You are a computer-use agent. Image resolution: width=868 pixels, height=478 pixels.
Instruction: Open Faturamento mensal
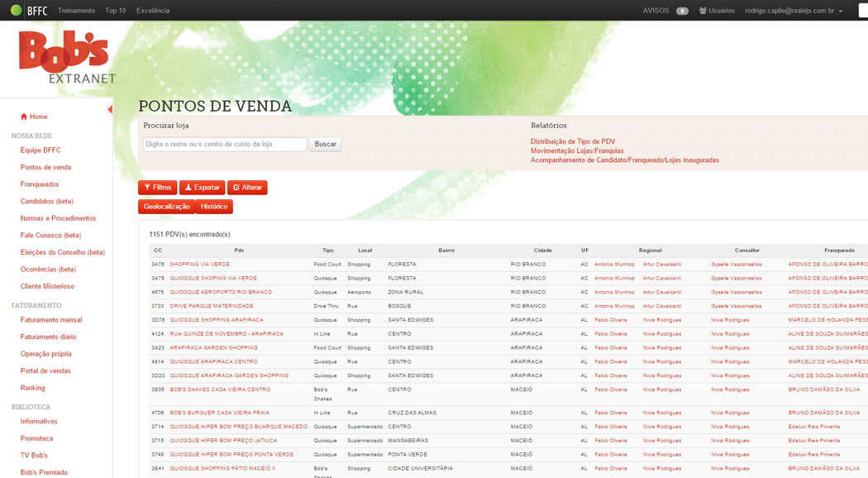[51, 319]
